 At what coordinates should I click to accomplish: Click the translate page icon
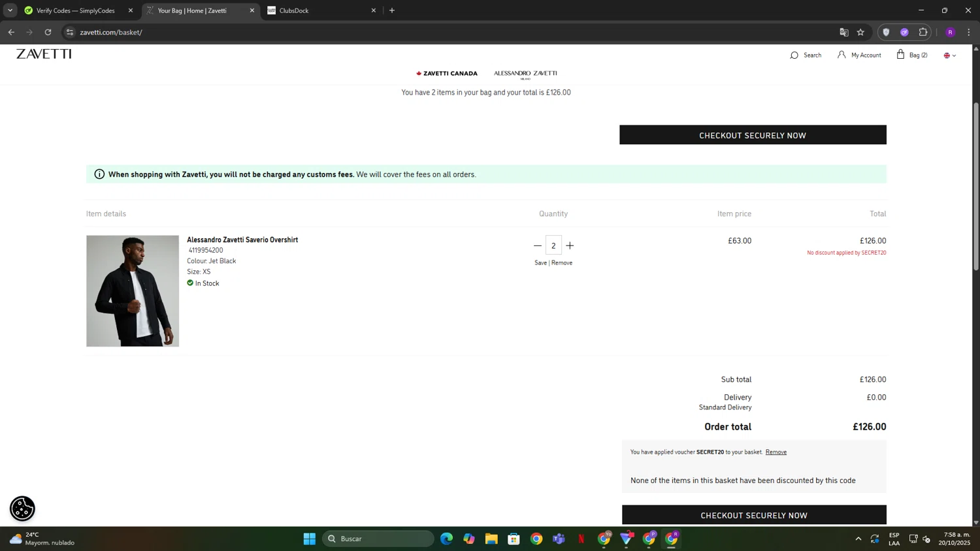pyautogui.click(x=843, y=32)
